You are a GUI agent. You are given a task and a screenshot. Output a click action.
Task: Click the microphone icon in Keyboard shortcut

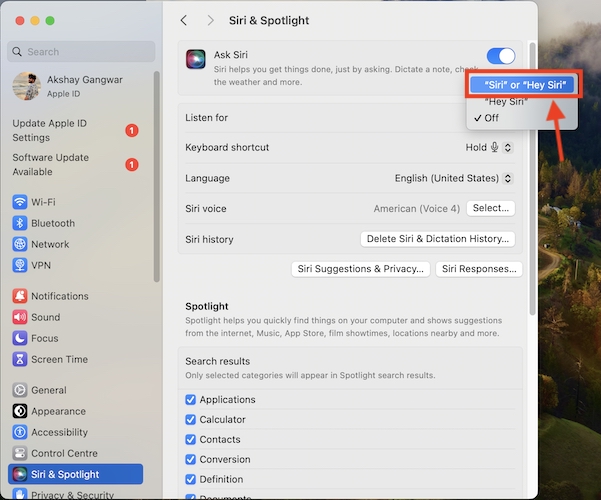(x=494, y=147)
